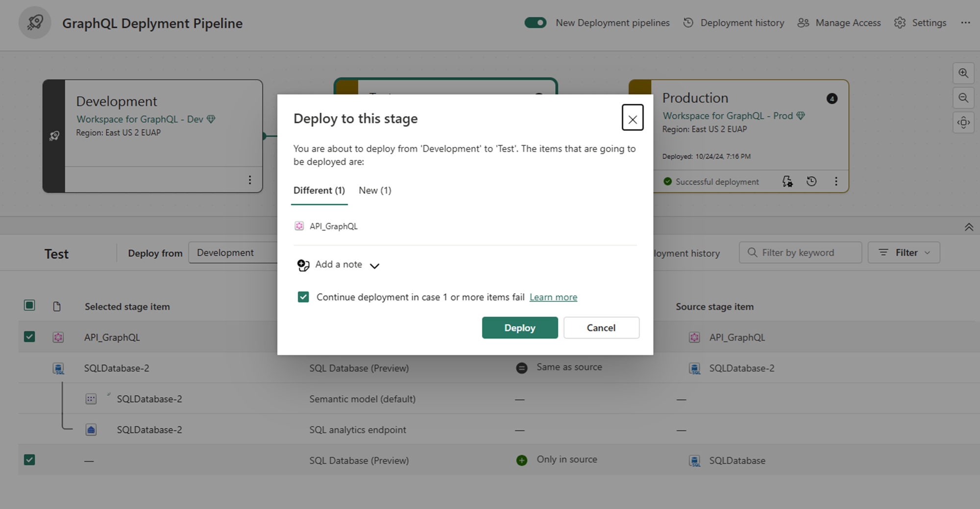
Task: Uncheck Continue deployment if items fail
Action: (303, 297)
